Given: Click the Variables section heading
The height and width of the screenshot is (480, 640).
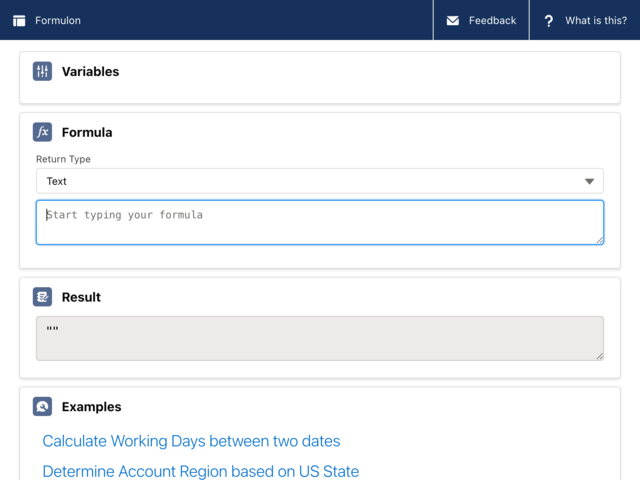Looking at the screenshot, I should point(91,71).
